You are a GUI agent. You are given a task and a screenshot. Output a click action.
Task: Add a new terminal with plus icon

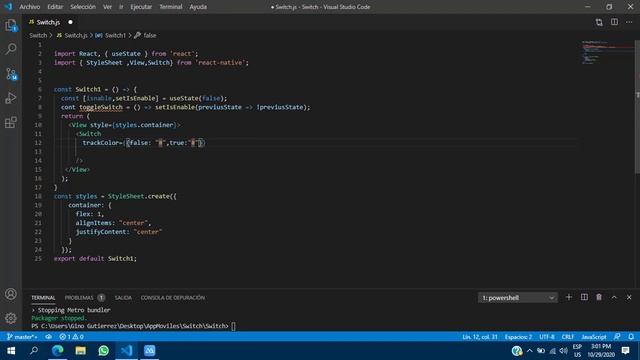coord(569,298)
